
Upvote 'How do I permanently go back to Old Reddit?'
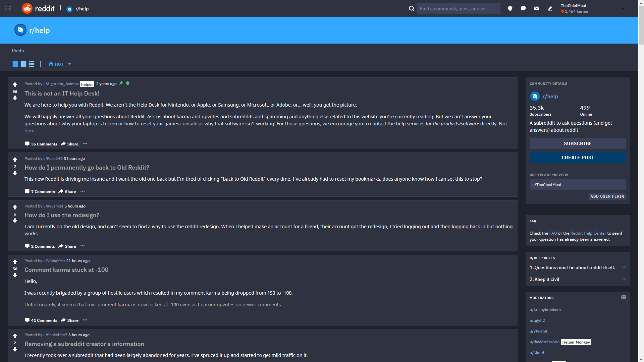click(x=15, y=160)
